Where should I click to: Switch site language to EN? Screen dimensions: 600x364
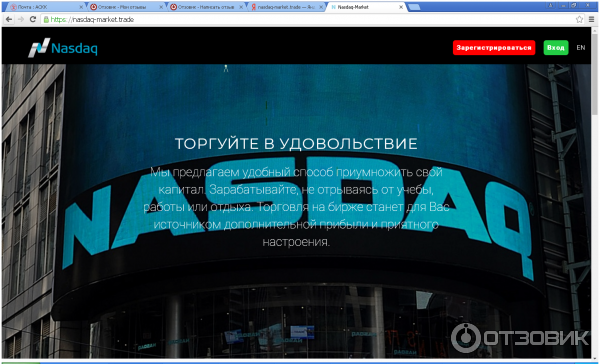[x=580, y=48]
